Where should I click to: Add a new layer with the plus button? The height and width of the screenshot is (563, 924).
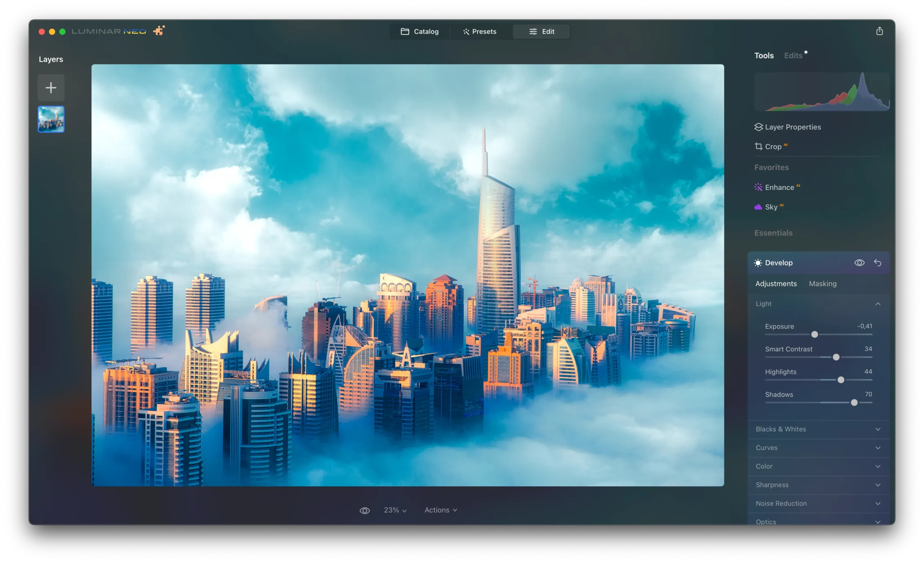click(x=51, y=87)
